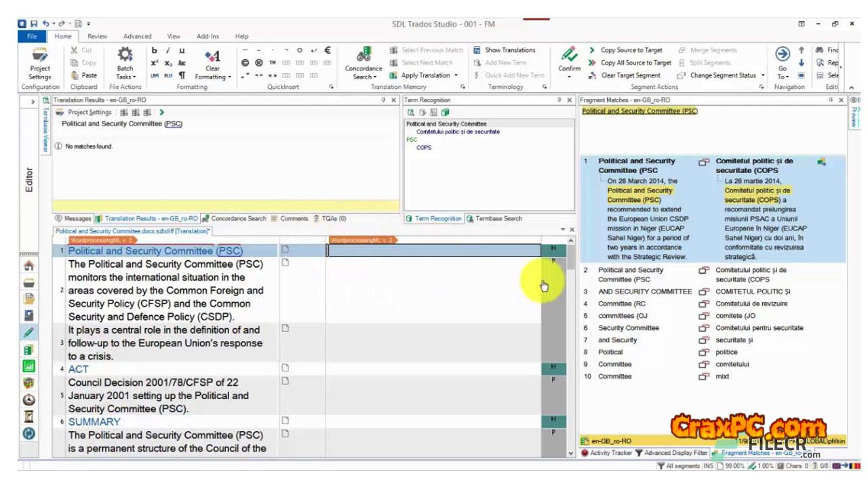
Task: Click Copy Source to Target
Action: [x=631, y=50]
